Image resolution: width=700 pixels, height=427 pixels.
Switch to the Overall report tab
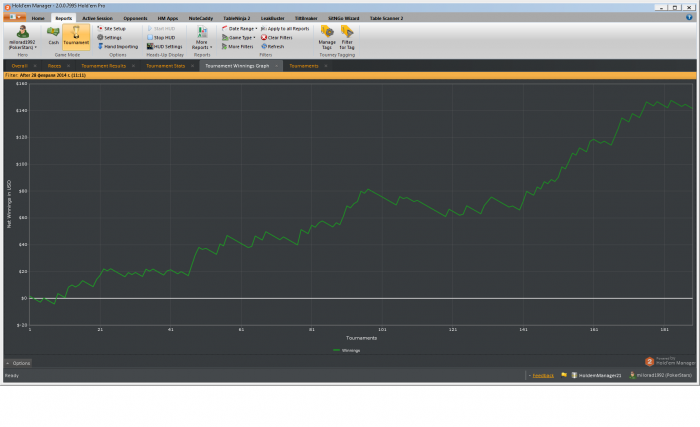[20, 66]
